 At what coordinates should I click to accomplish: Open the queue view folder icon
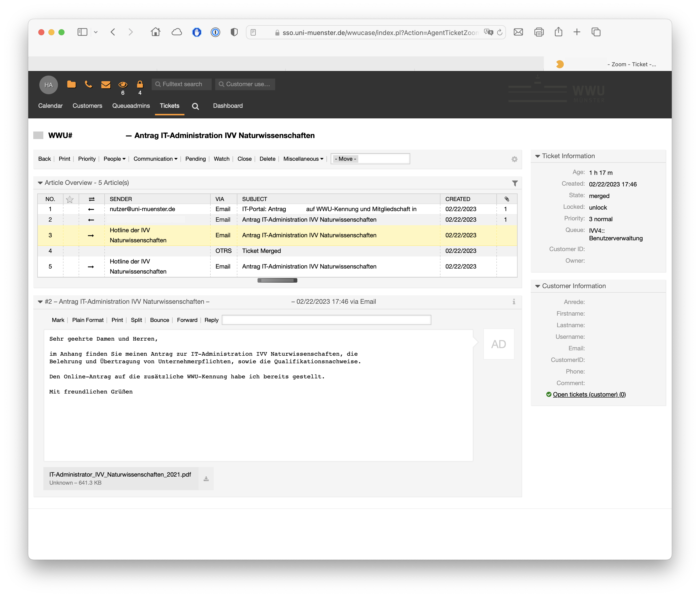pyautogui.click(x=71, y=84)
